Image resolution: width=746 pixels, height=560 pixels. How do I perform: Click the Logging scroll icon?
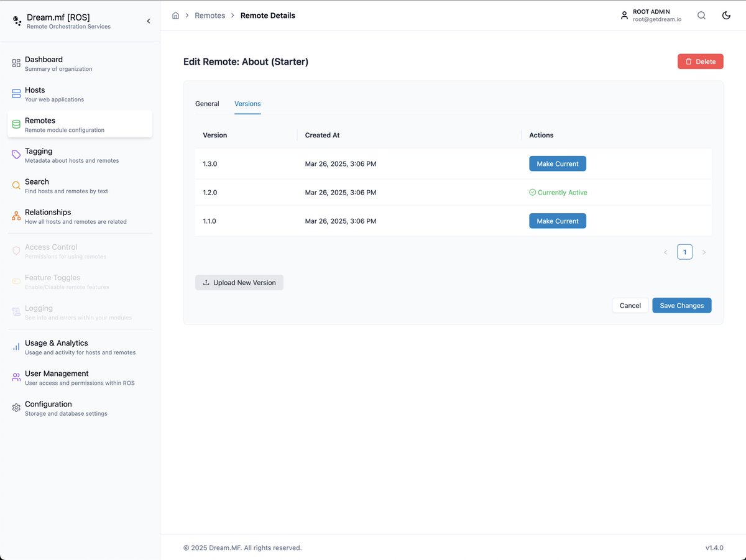(x=16, y=312)
